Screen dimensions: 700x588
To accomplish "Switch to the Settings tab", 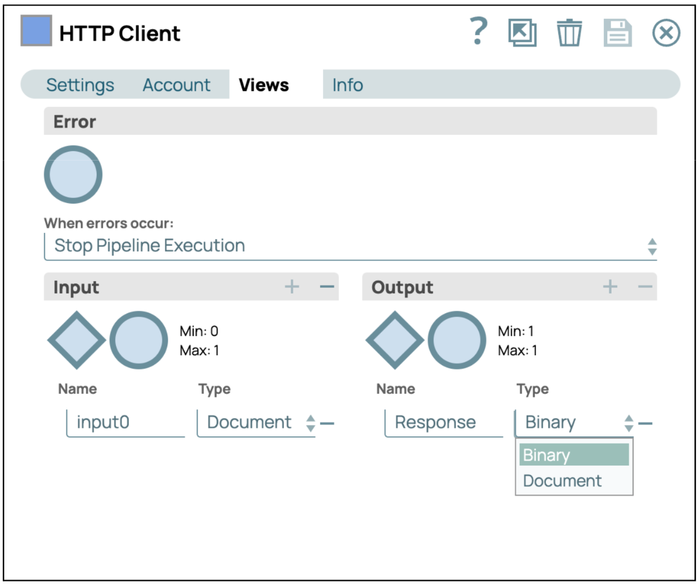I will pos(80,85).
